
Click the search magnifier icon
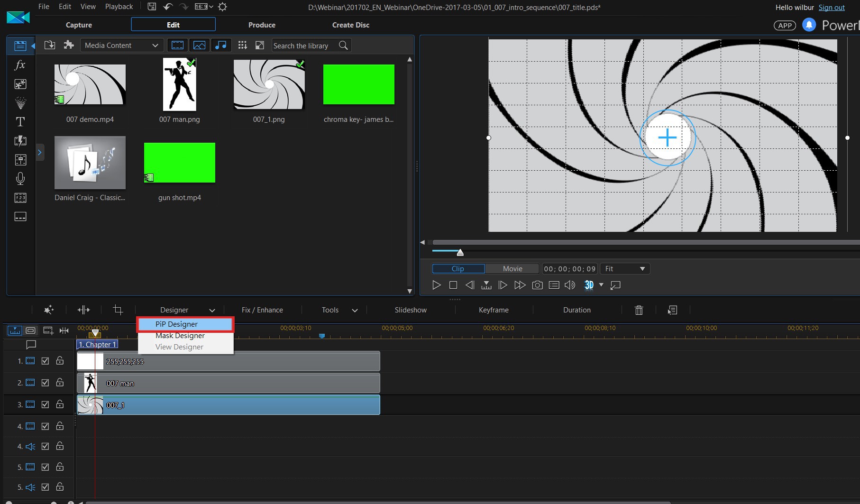click(343, 46)
